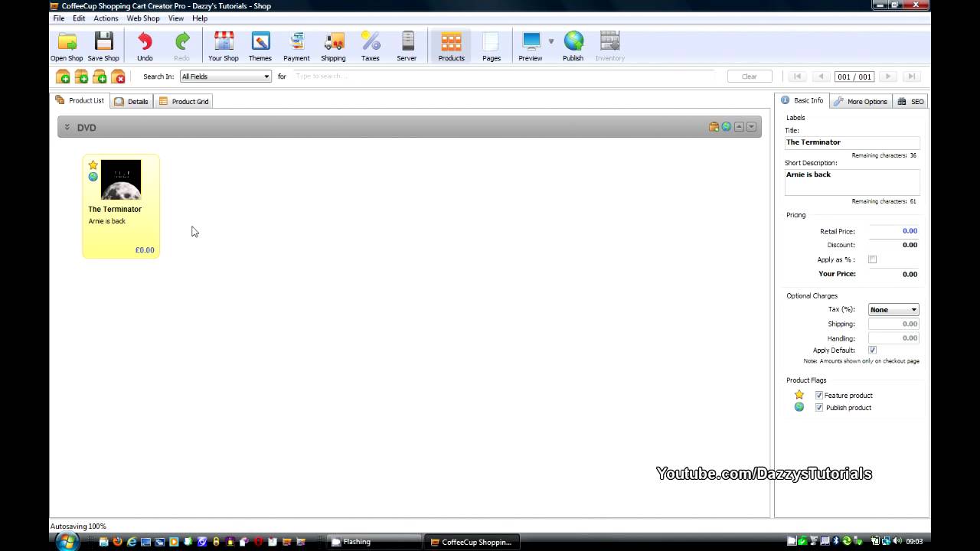The width and height of the screenshot is (980, 551).
Task: Open the Themes section
Action: coord(260,47)
